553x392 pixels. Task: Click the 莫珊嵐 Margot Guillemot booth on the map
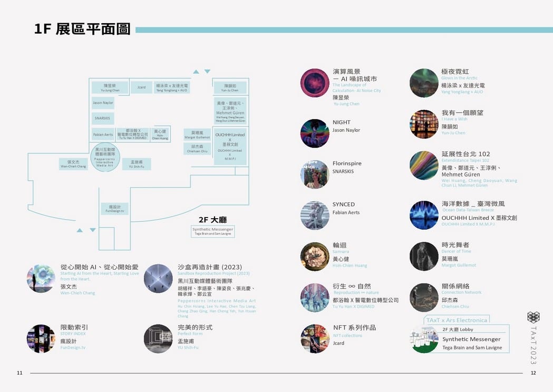[197, 135]
